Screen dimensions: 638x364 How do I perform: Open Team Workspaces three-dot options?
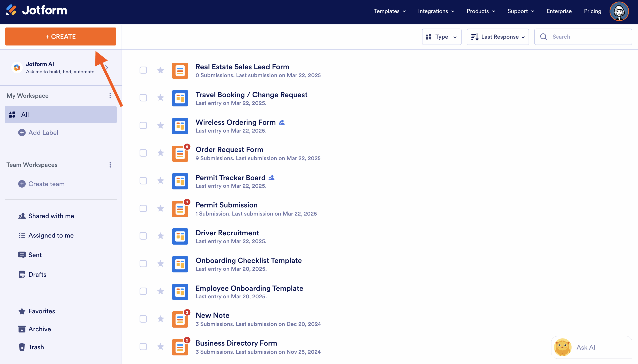(x=110, y=165)
